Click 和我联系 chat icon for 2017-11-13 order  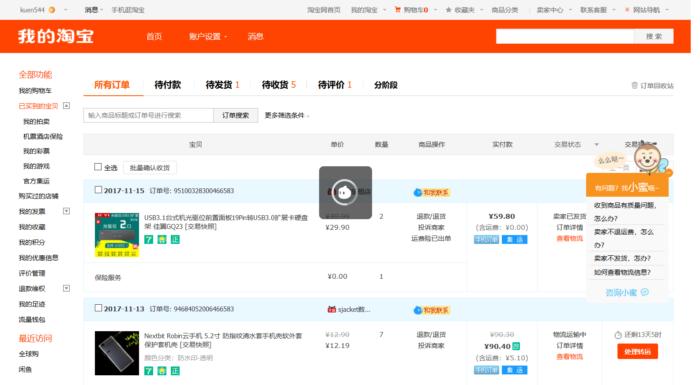(x=417, y=310)
